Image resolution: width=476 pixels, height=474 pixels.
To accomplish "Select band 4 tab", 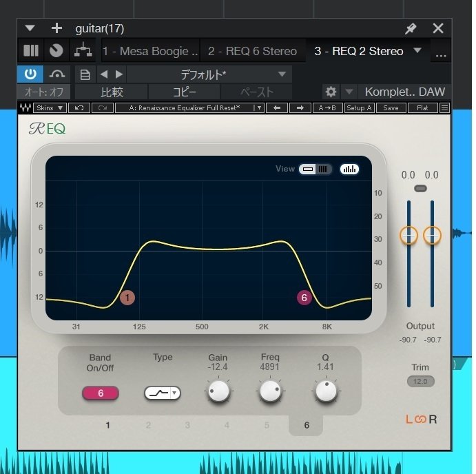I will 227,425.
